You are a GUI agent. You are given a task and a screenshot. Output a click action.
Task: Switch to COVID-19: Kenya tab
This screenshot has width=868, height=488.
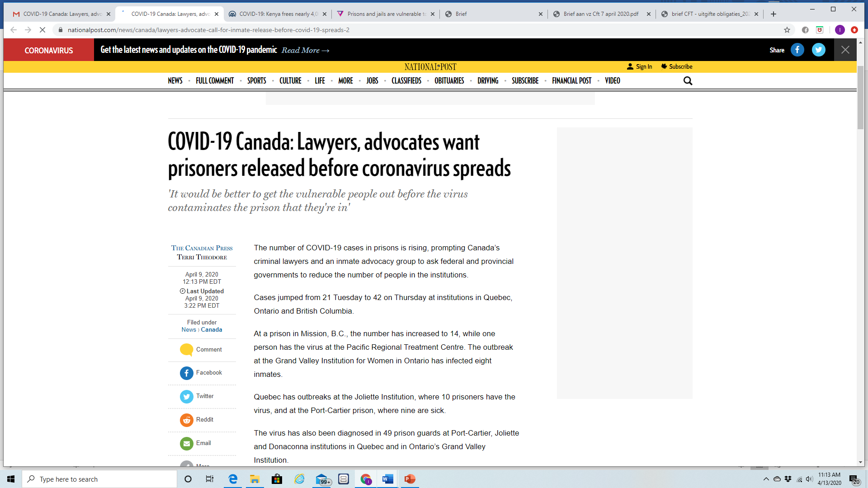click(278, 14)
